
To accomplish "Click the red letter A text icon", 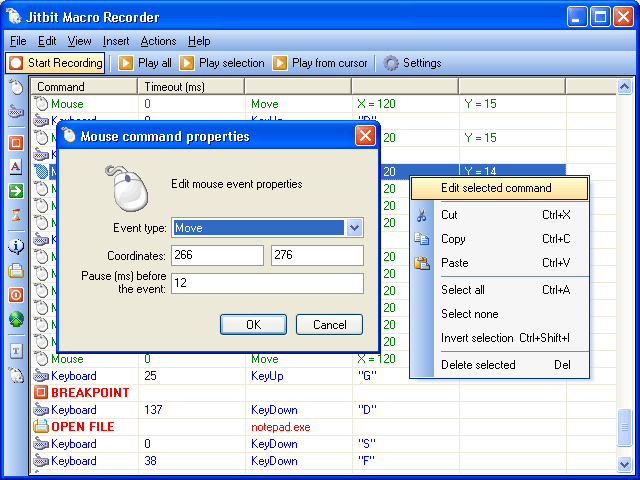I will click(x=16, y=167).
